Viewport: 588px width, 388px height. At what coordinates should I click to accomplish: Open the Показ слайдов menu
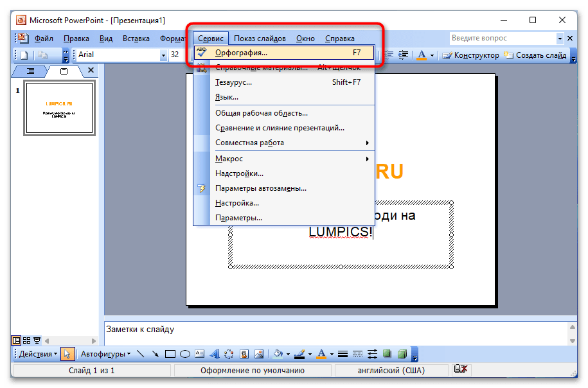260,39
